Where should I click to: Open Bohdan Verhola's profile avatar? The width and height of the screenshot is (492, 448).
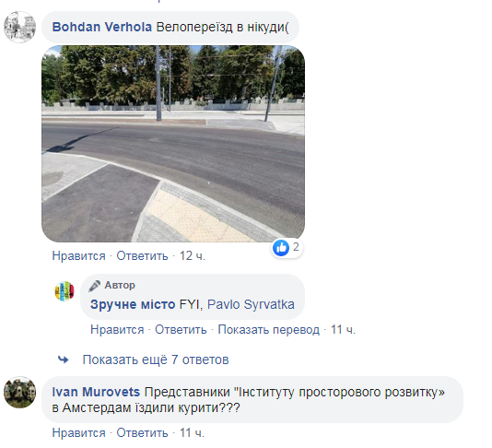pos(19,27)
